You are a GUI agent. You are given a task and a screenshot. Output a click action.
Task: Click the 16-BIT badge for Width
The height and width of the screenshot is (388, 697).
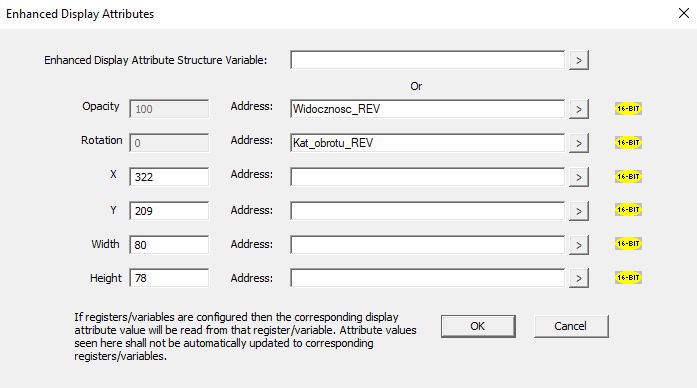[628, 244]
